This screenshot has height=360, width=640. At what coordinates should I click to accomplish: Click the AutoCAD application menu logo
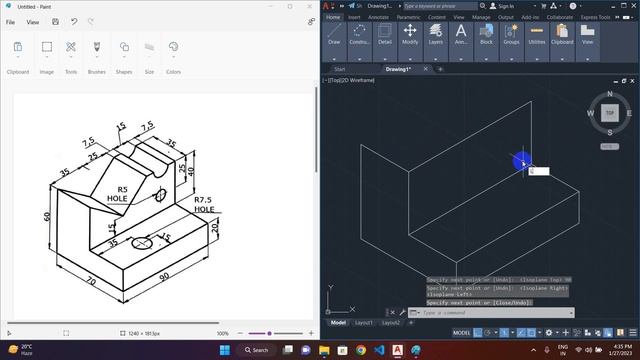pyautogui.click(x=326, y=6)
